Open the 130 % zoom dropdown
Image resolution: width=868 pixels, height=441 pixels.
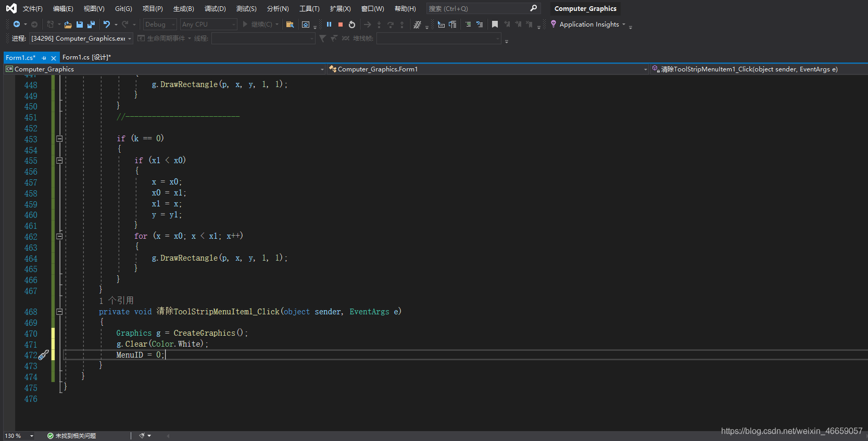[x=19, y=436]
